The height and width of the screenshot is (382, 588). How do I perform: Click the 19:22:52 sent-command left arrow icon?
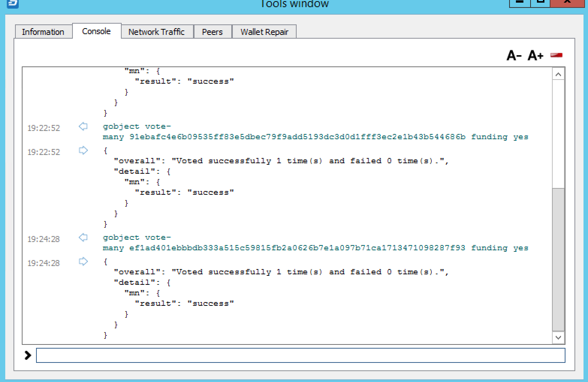click(83, 126)
